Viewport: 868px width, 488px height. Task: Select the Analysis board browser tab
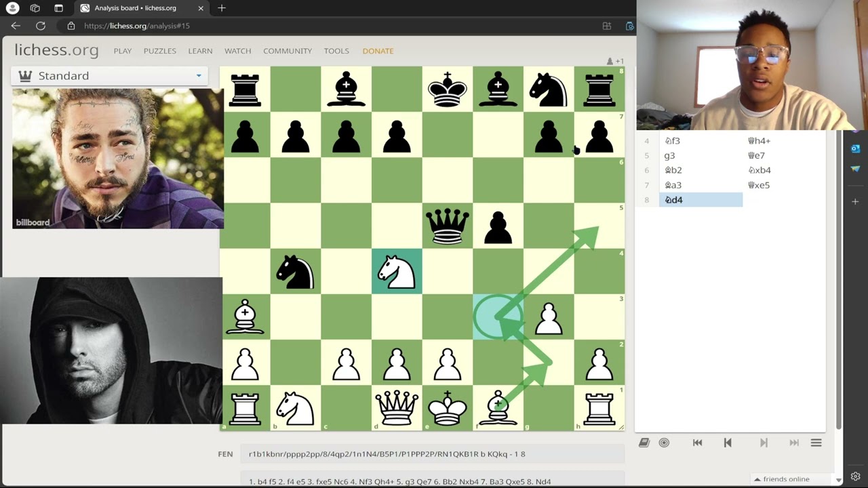coord(141,8)
